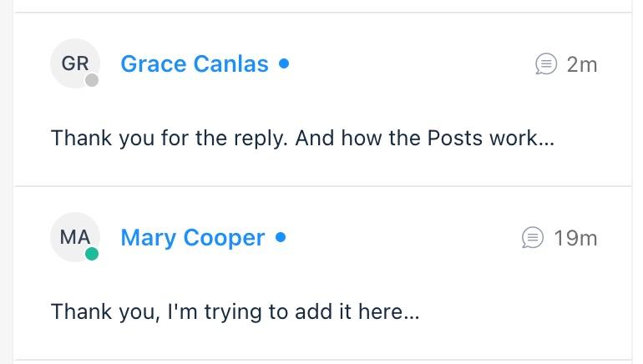Click the chat bubble icon next to 19m

(x=532, y=238)
